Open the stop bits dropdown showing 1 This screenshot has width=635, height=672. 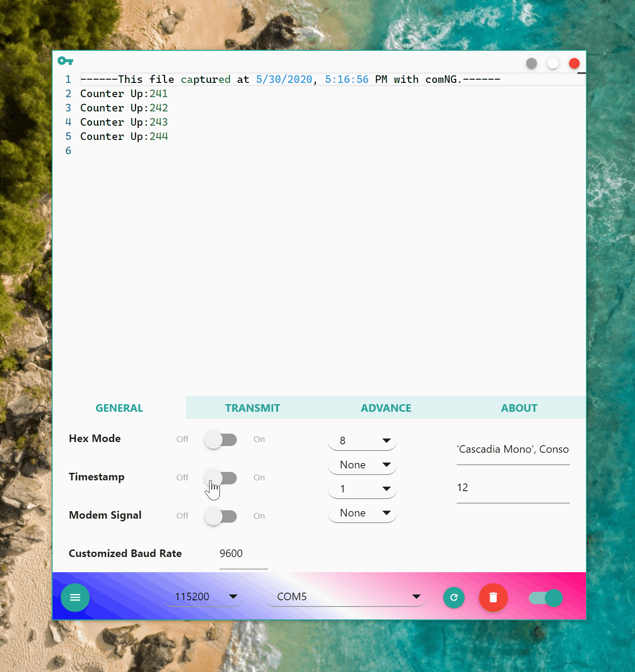pyautogui.click(x=362, y=489)
